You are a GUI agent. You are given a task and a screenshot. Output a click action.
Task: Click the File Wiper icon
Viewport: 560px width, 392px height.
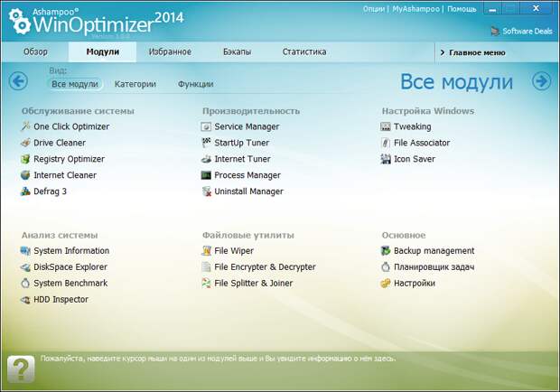[x=206, y=250]
